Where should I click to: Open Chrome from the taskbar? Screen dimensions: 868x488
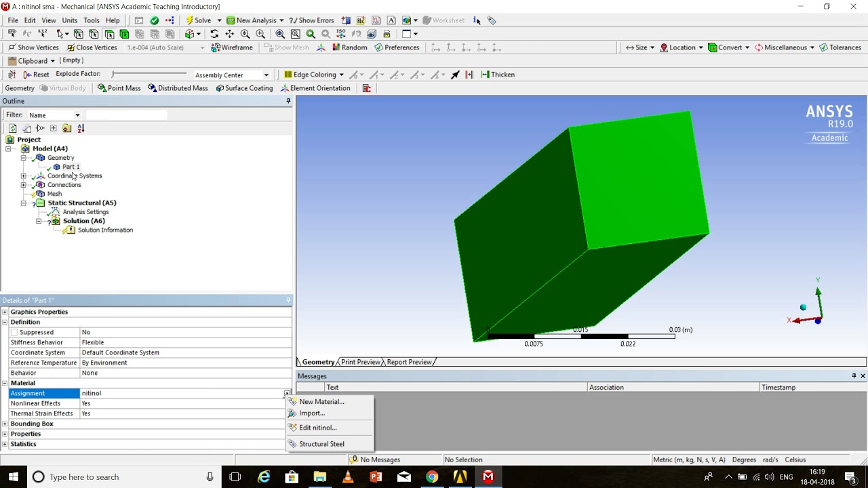tap(432, 477)
